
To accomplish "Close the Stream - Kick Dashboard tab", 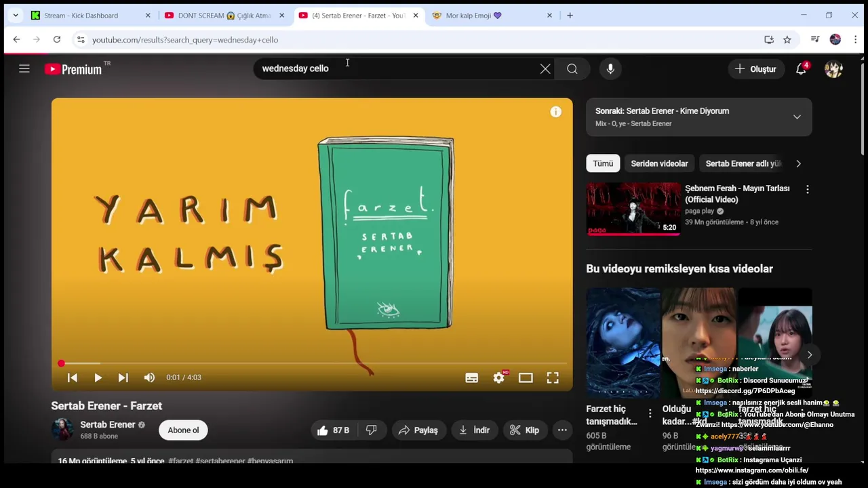I will pos(148,16).
